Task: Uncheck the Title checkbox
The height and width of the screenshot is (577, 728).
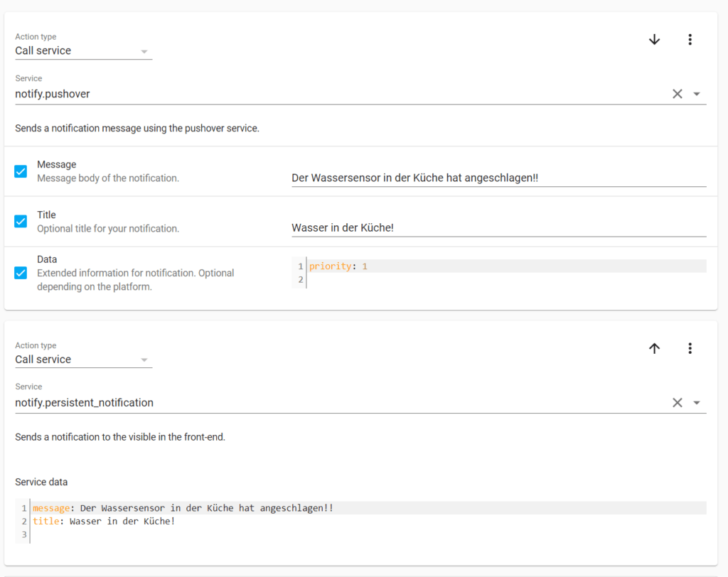Action: point(21,222)
